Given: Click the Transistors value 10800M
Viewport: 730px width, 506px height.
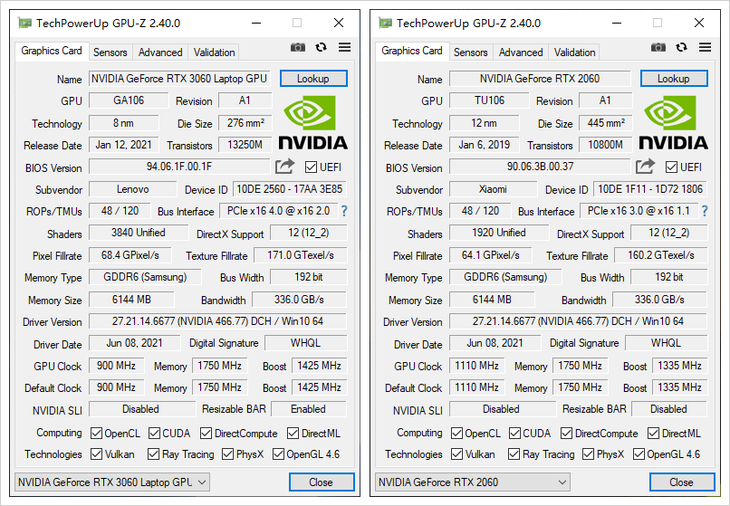Looking at the screenshot, I should (x=605, y=145).
